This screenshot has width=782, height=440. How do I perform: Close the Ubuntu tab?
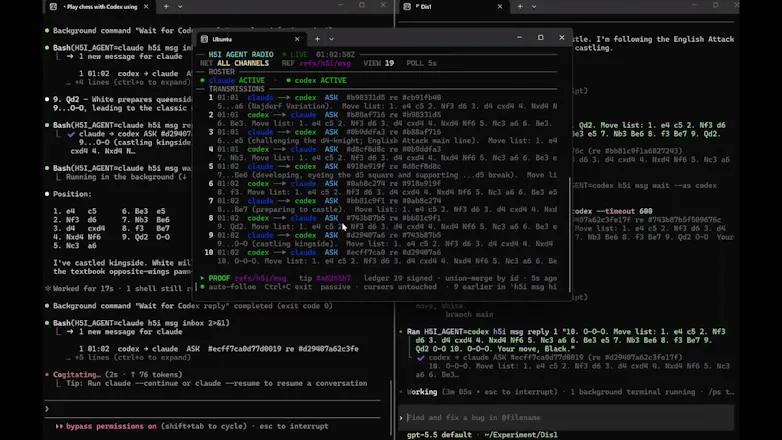pos(297,39)
